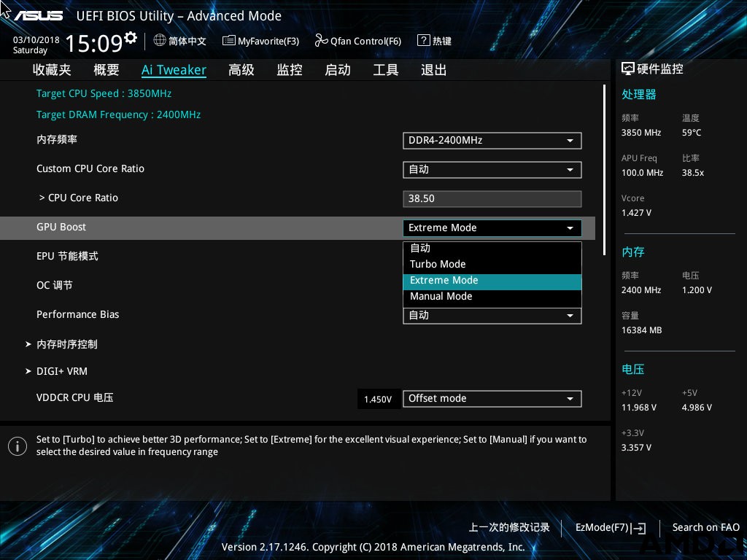Click the hardware monitor icon

628,69
